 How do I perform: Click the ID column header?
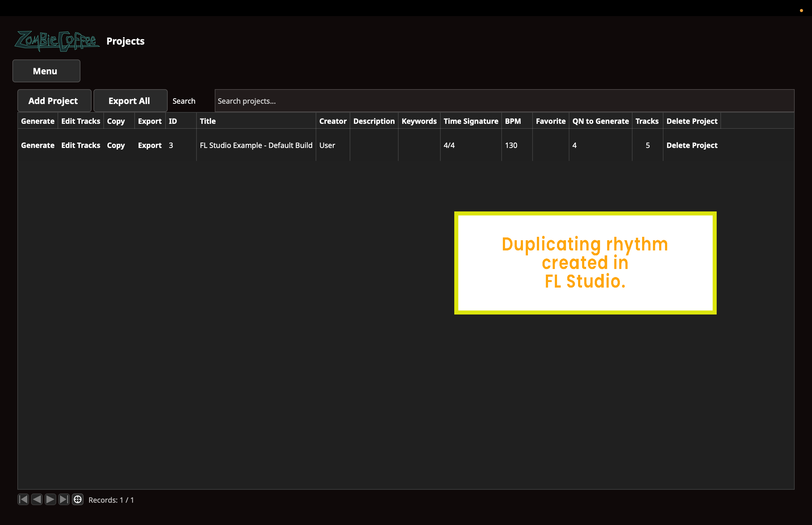click(x=181, y=121)
